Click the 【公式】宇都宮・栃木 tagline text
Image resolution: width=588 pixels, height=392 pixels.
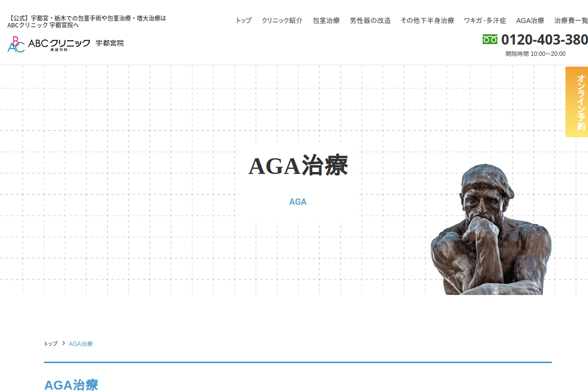pyautogui.click(x=87, y=22)
